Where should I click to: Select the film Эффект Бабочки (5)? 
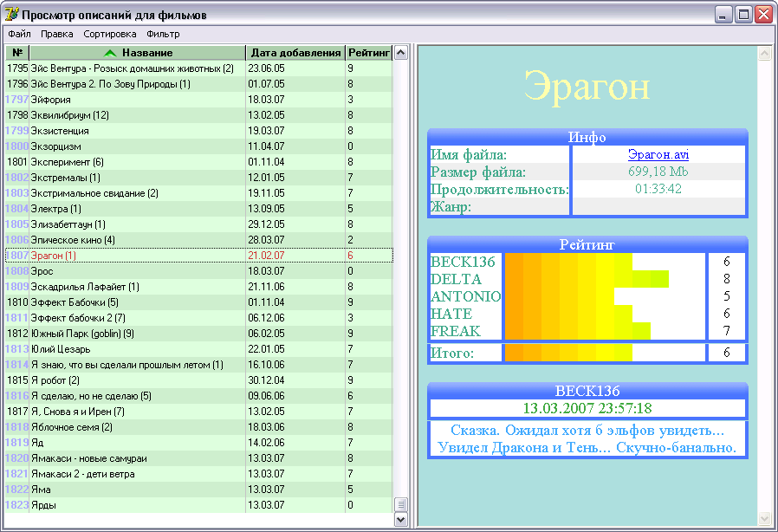pos(199,302)
